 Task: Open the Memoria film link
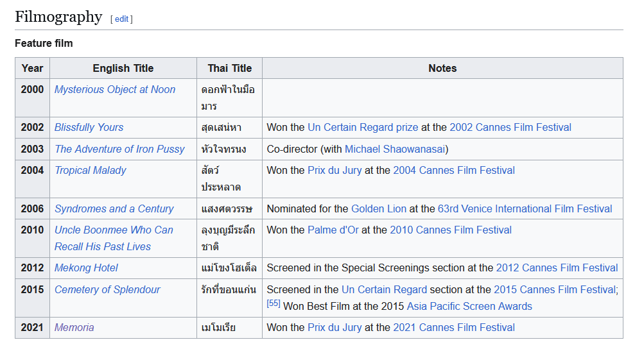[74, 327]
